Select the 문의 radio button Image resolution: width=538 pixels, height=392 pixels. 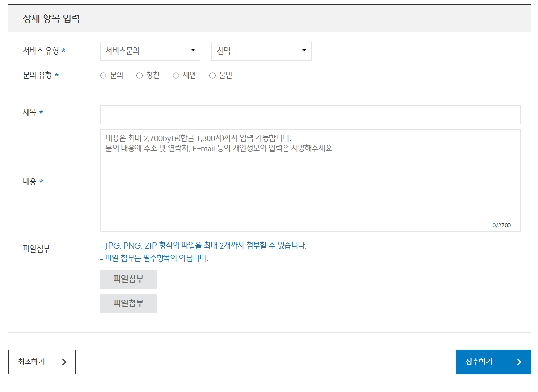click(103, 75)
